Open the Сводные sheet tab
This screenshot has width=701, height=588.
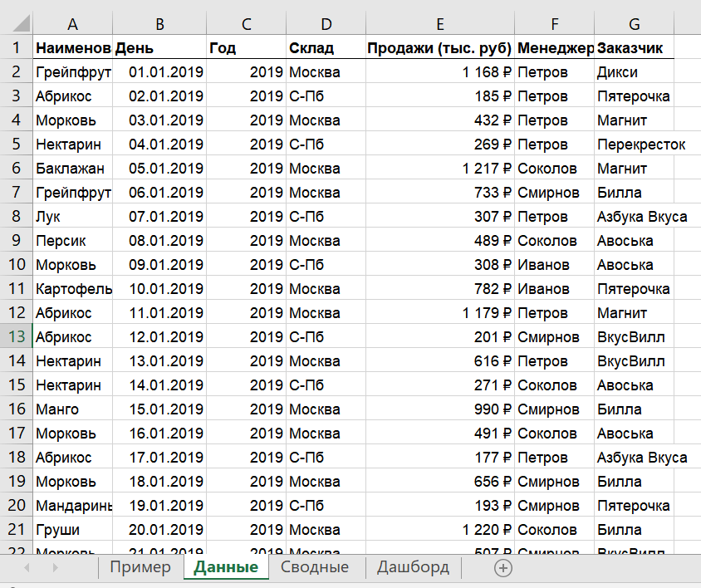314,567
